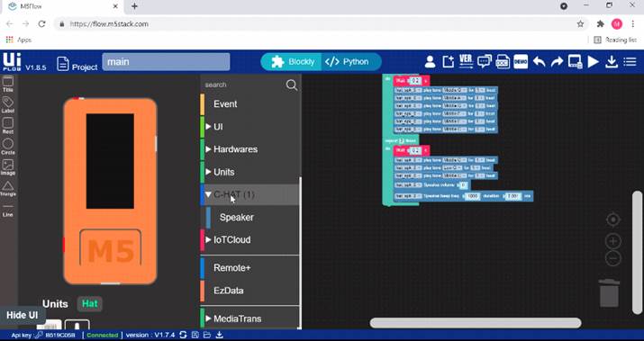Open the user account icon
This screenshot has height=341, width=644.
(x=430, y=62)
